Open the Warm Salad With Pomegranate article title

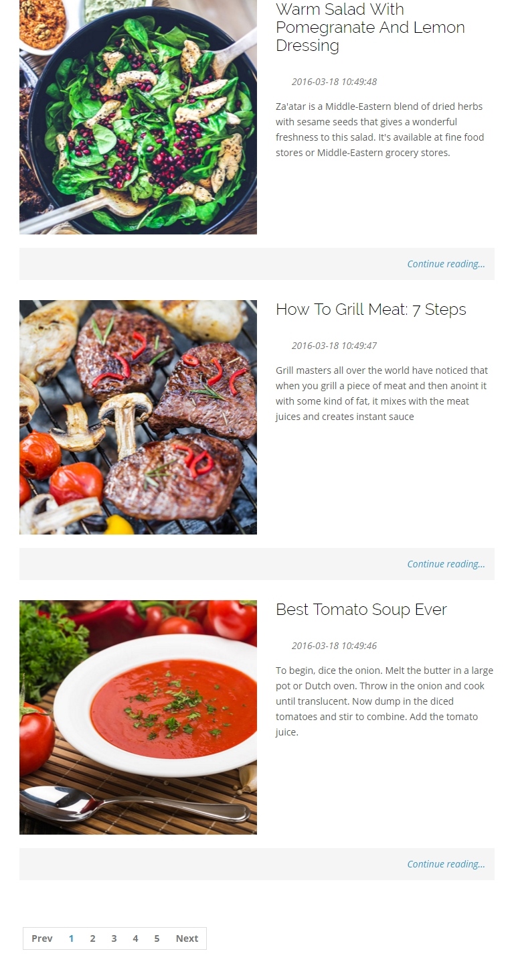(x=370, y=27)
